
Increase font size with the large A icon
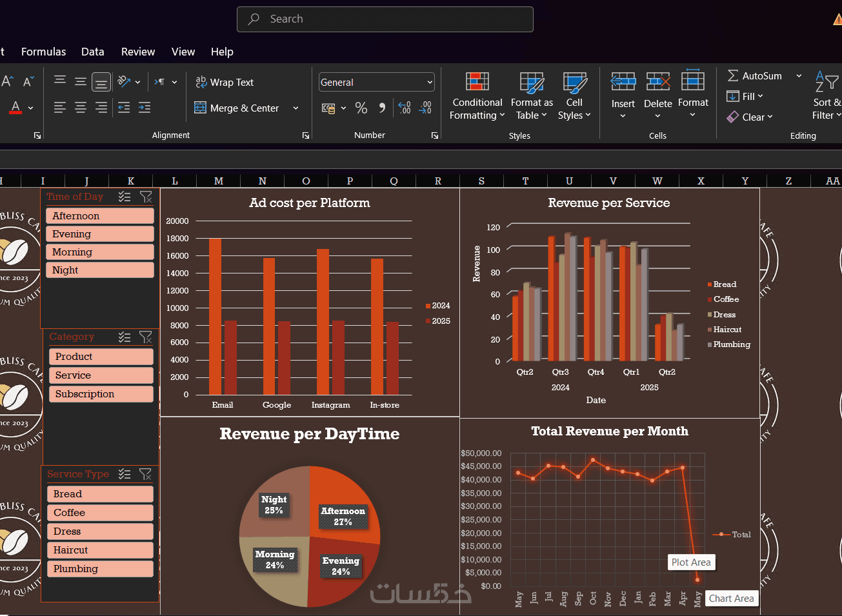[7, 81]
